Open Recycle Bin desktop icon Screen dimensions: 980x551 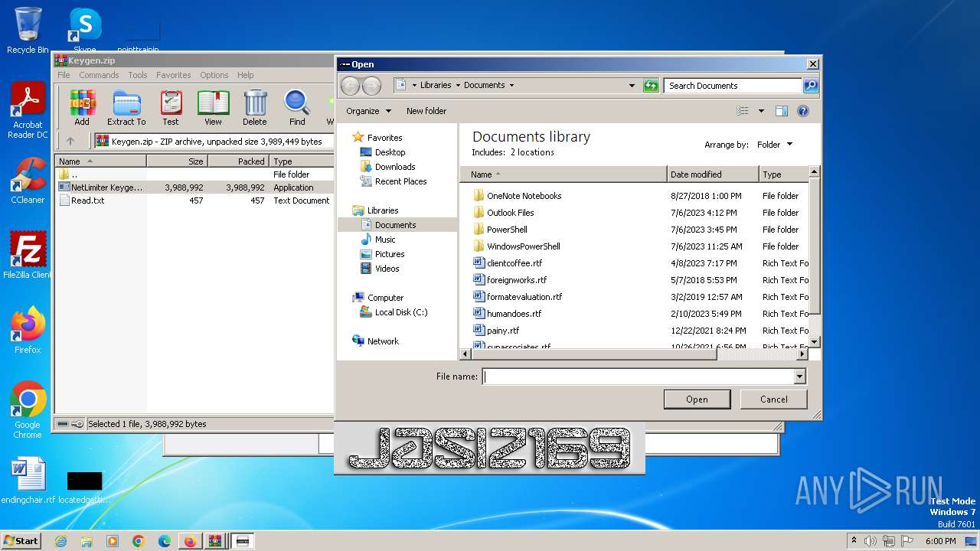pos(28,31)
